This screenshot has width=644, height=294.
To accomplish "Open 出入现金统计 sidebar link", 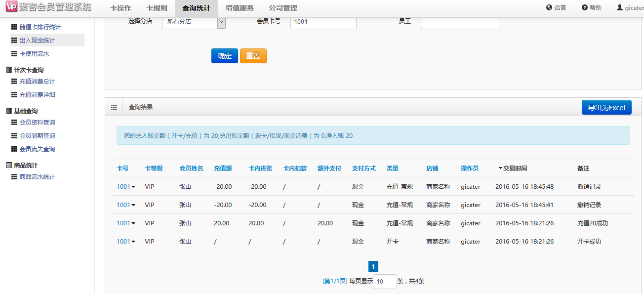I will coord(37,41).
